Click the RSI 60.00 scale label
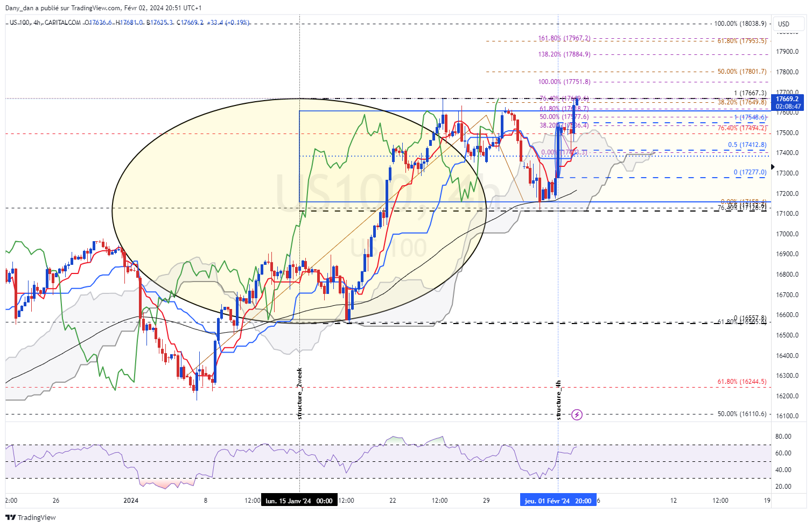The height and width of the screenshot is (527, 812). [783, 453]
